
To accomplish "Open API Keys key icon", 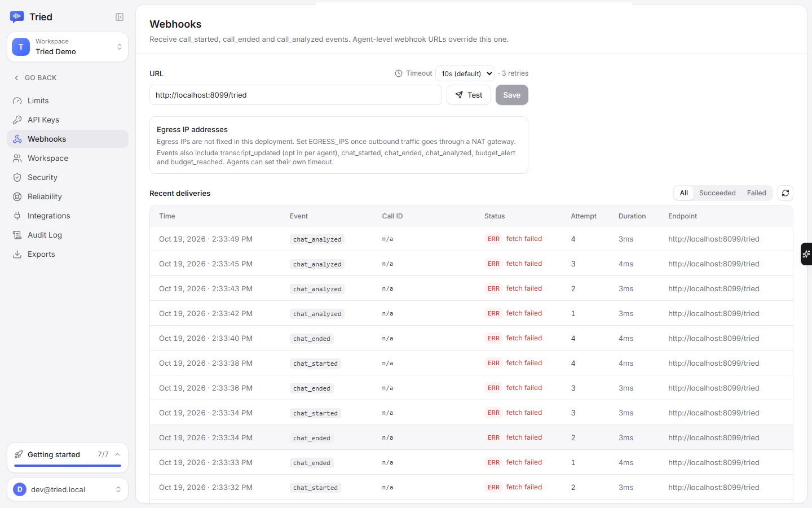I will (x=17, y=120).
